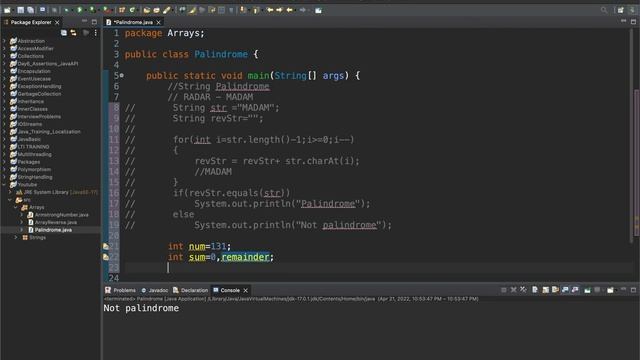The image size is (640, 360).
Task: Switch to the Declaration tab
Action: tap(191, 290)
